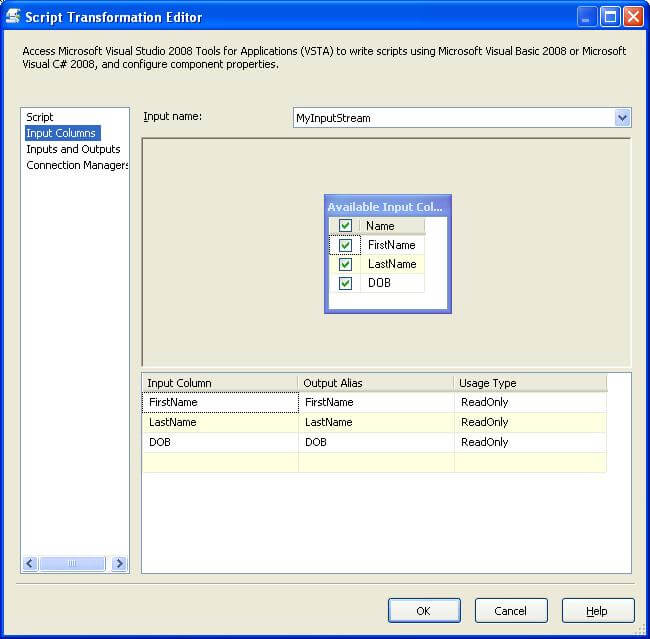
Task: Go to Inputs and Outputs page
Action: [x=73, y=149]
